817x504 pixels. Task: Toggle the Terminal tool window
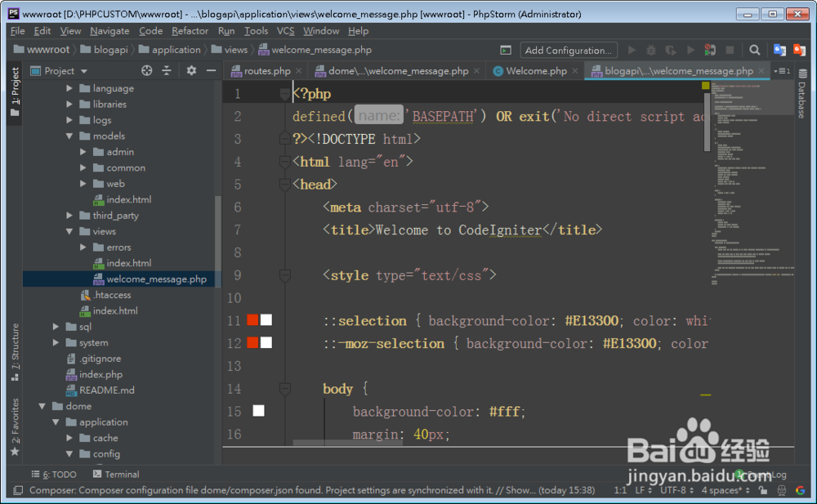tap(116, 475)
